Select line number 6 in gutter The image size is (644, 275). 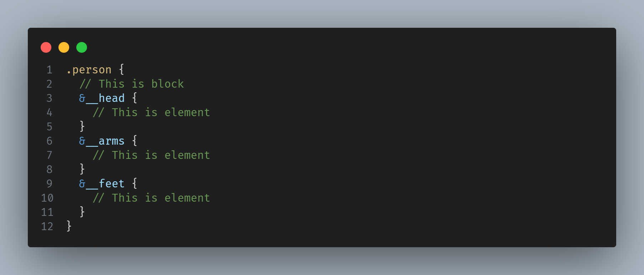pos(49,141)
